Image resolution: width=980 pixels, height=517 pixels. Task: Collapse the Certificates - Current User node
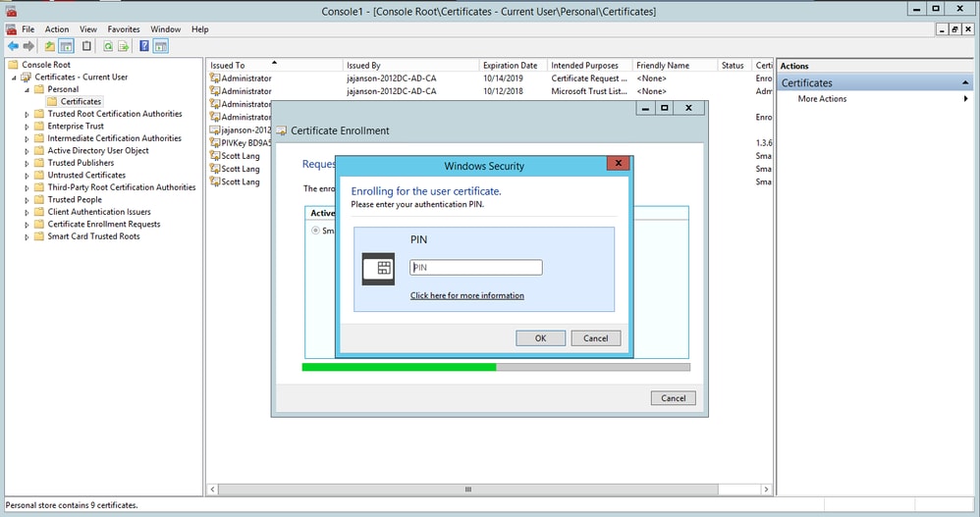(x=14, y=78)
